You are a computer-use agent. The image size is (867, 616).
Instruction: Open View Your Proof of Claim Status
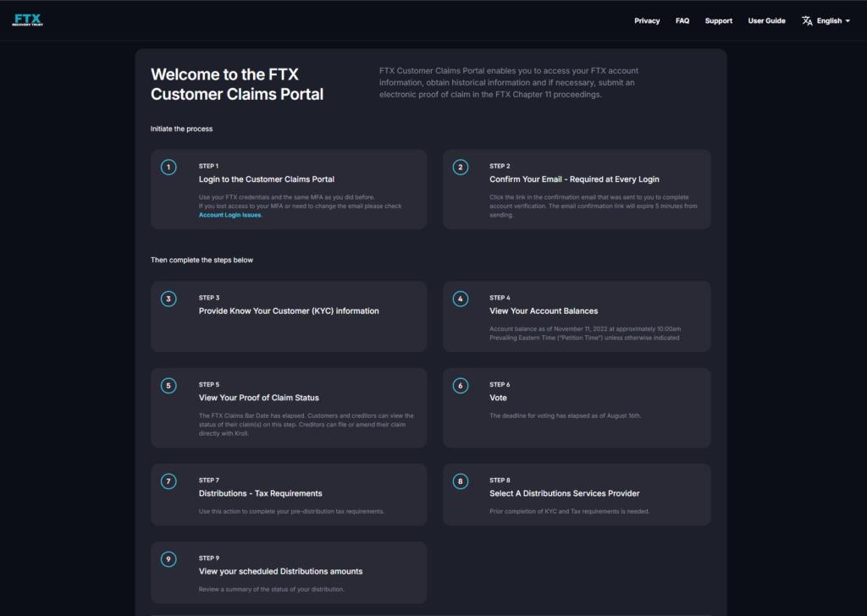click(x=259, y=398)
